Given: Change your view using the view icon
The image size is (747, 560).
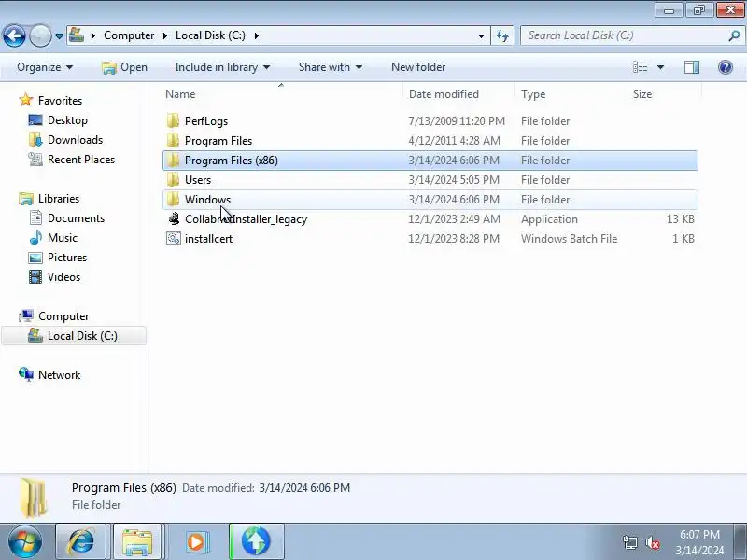Looking at the screenshot, I should point(640,67).
